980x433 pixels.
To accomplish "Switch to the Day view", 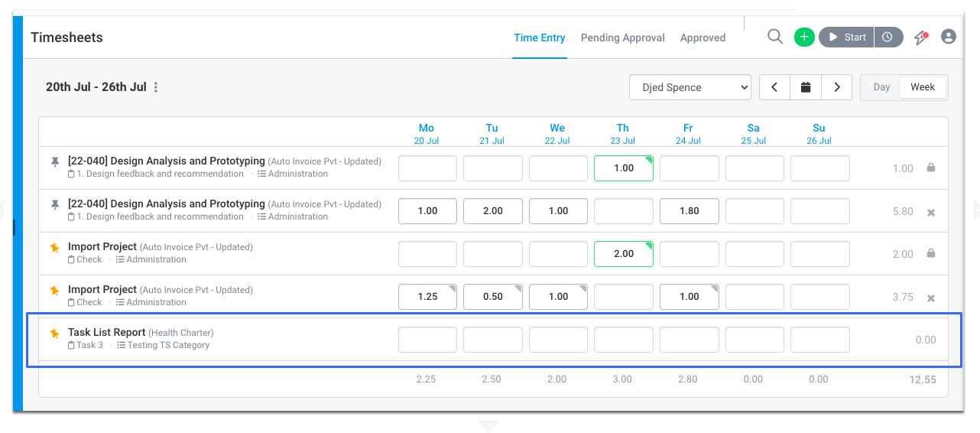I will pyautogui.click(x=882, y=87).
